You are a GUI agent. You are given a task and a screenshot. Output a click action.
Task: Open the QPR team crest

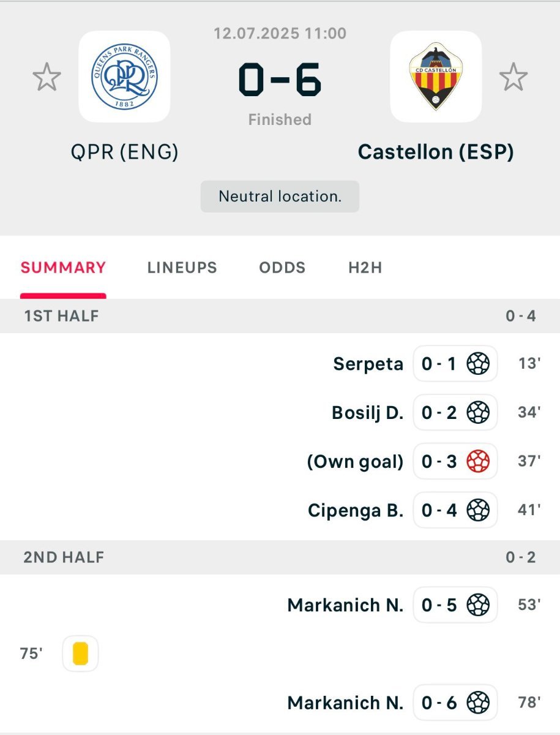125,77
